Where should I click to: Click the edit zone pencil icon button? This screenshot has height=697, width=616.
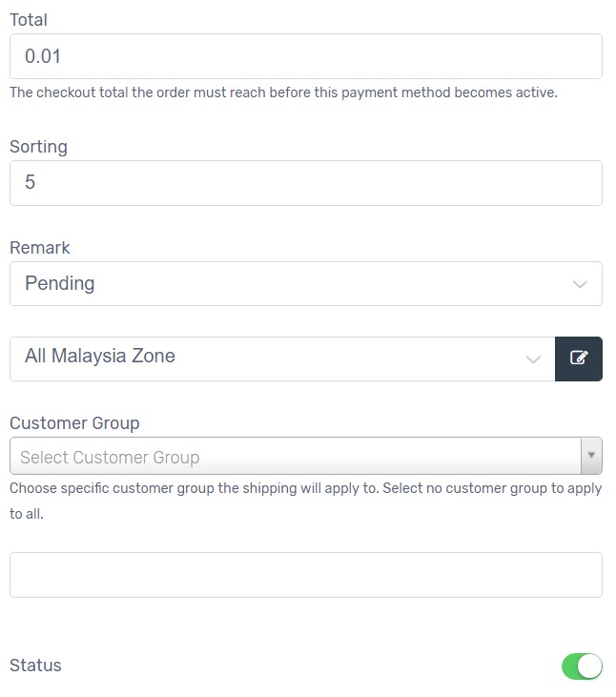coord(578,359)
